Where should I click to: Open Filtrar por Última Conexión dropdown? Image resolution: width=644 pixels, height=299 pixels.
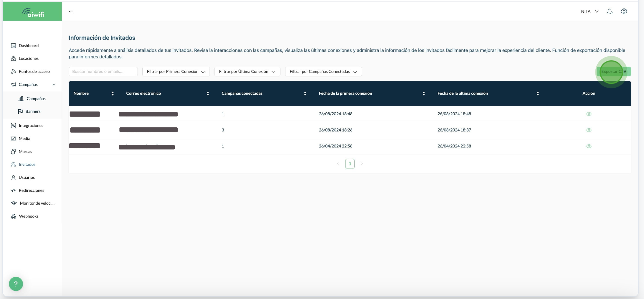[247, 71]
